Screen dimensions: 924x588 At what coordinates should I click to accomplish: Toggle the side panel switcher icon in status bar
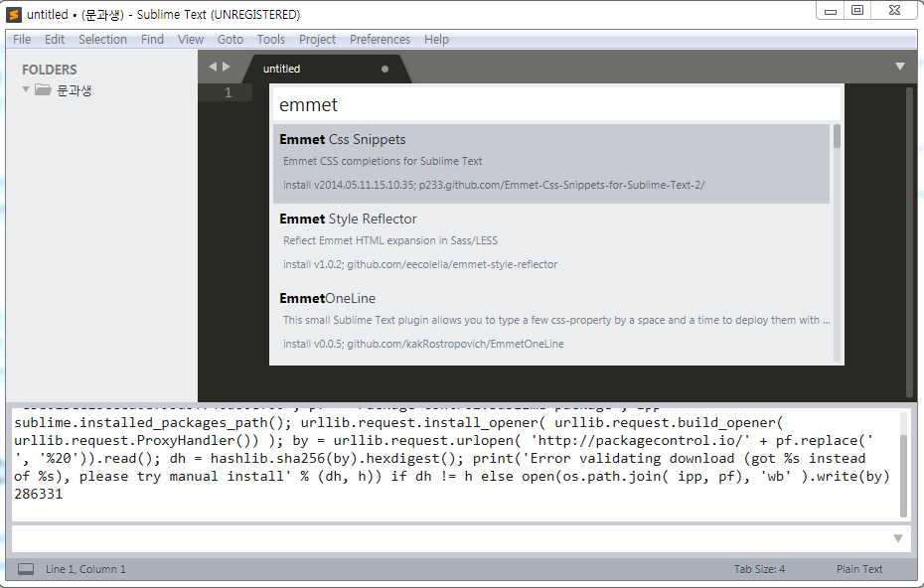(26, 569)
